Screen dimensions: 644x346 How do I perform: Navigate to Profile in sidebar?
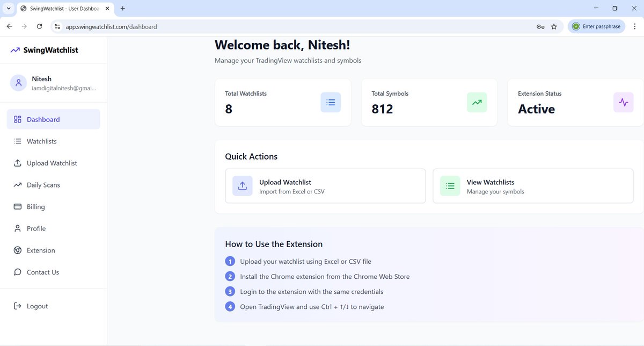pyautogui.click(x=54, y=228)
